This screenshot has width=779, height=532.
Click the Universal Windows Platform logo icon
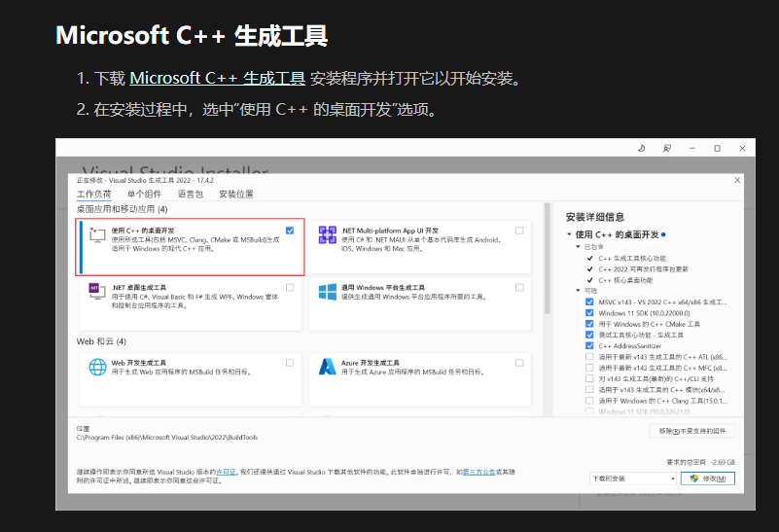point(328,292)
